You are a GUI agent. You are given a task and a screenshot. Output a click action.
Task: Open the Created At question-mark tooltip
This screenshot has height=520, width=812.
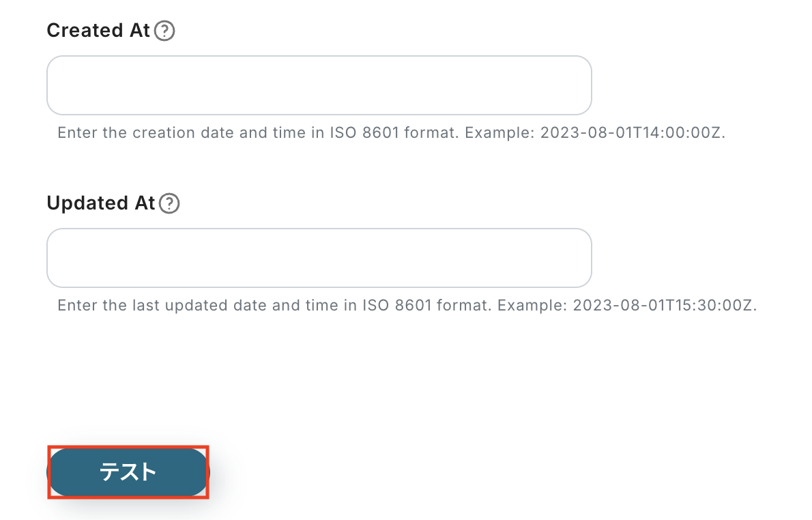[164, 31]
